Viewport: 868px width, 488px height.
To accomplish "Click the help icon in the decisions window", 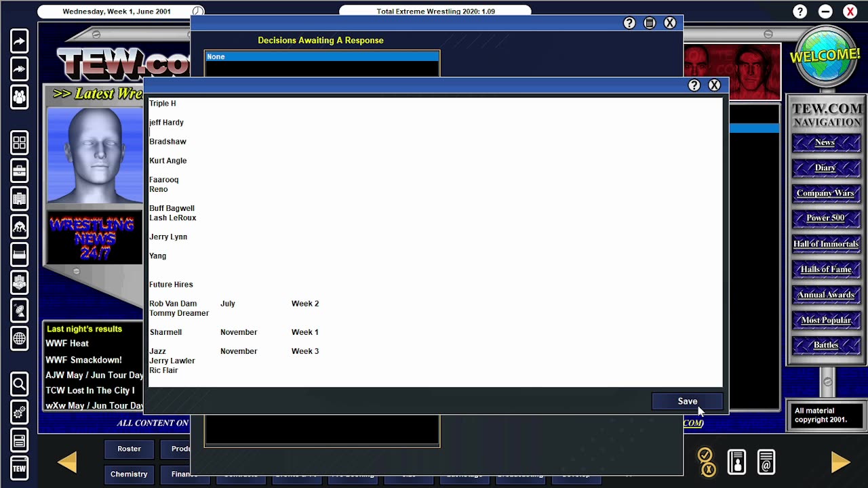I will pyautogui.click(x=629, y=23).
